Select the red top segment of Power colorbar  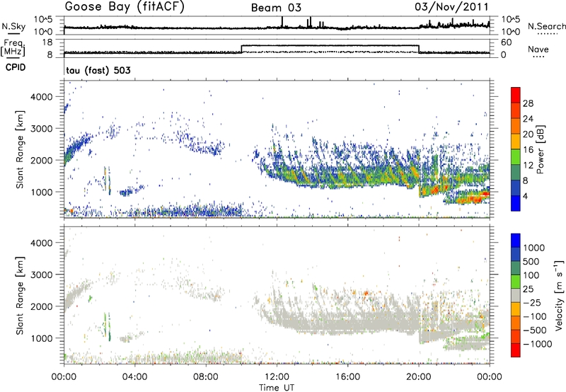tap(516, 95)
